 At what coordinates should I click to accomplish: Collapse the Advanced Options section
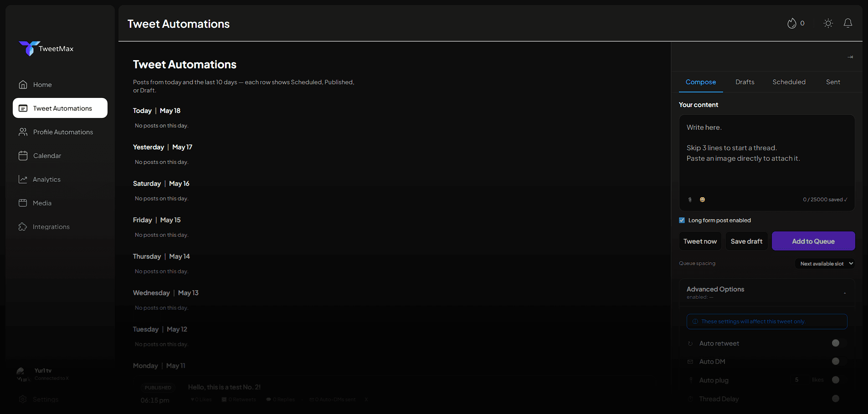click(x=767, y=292)
